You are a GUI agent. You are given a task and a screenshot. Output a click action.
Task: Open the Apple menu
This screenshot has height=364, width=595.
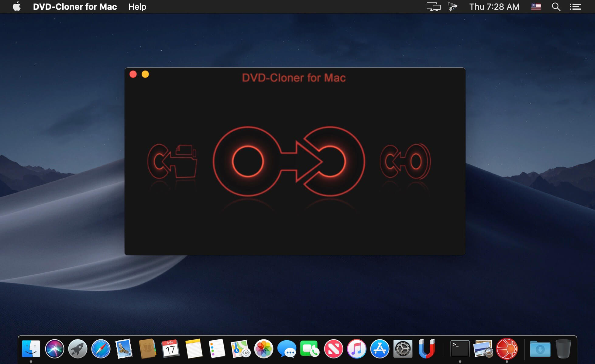[x=17, y=6]
